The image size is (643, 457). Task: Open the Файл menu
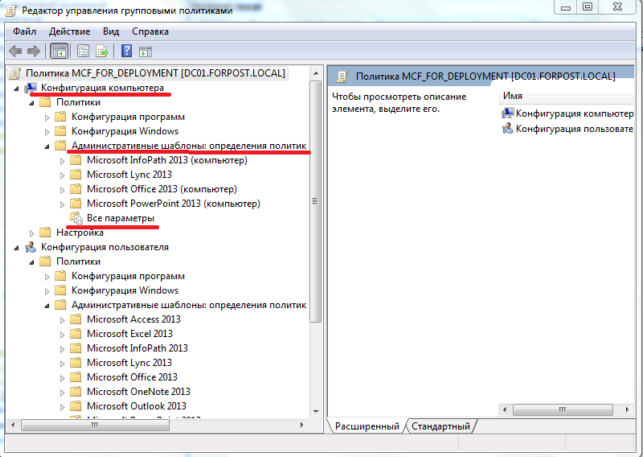24,32
